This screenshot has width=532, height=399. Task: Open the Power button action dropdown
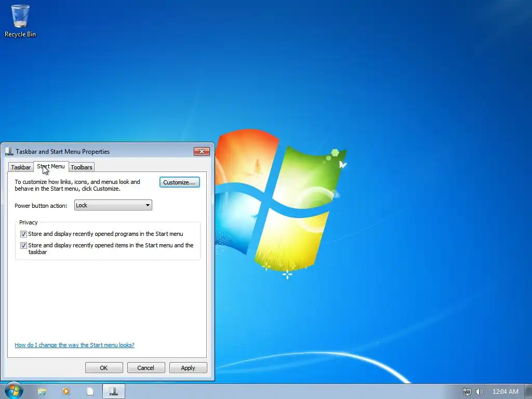click(113, 205)
